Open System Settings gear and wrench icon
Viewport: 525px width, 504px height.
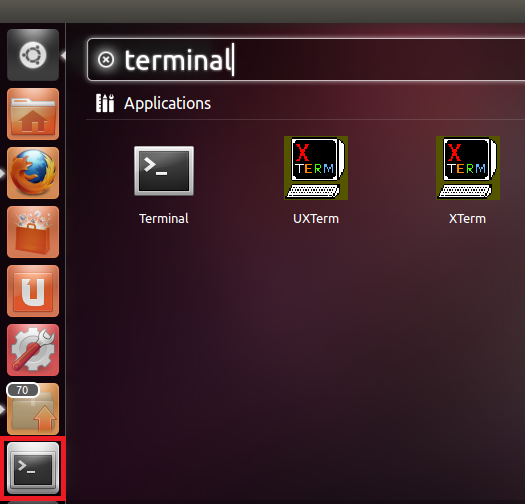[x=33, y=350]
